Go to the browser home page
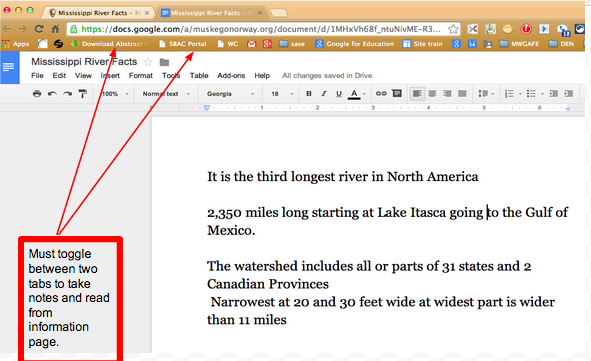Viewport: 591px width, 361px height. (55, 29)
